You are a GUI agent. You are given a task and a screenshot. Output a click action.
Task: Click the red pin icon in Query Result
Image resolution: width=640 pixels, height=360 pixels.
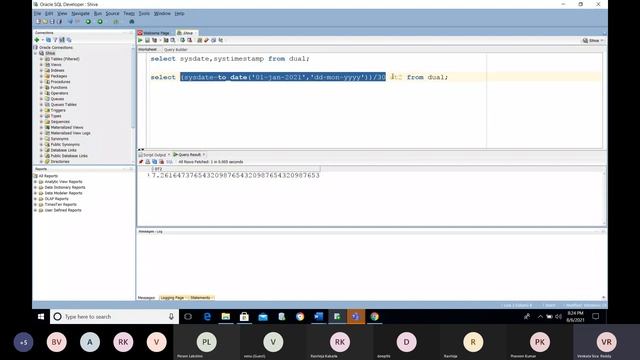pos(141,162)
